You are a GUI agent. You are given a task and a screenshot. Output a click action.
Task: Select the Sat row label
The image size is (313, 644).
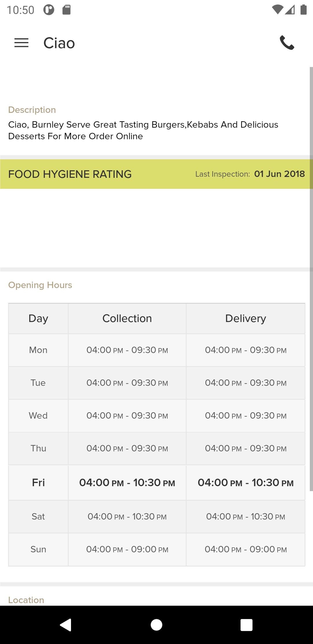[x=38, y=517]
